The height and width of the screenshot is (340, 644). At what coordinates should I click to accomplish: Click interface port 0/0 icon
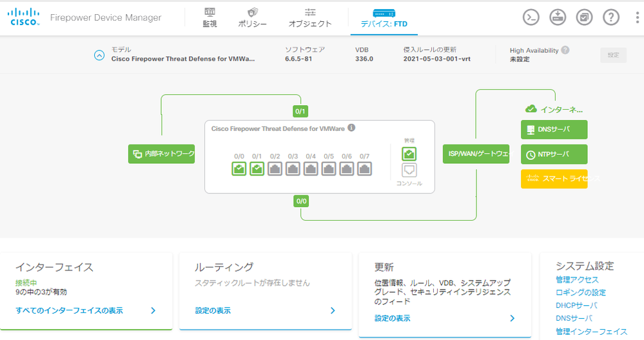(x=239, y=168)
